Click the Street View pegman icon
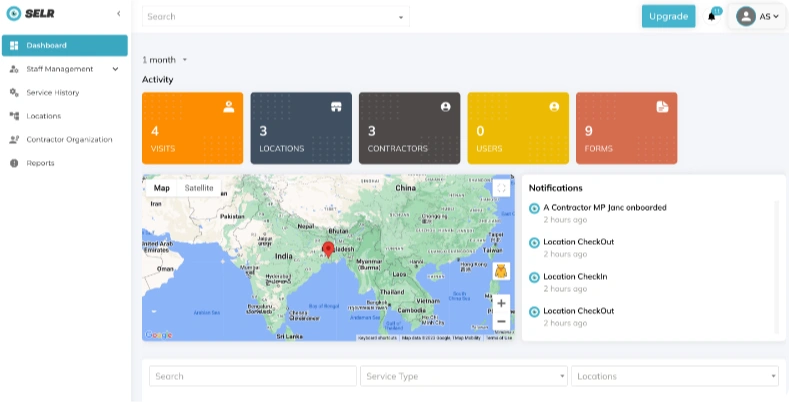Viewport: 789px width, 402px height. click(x=501, y=271)
